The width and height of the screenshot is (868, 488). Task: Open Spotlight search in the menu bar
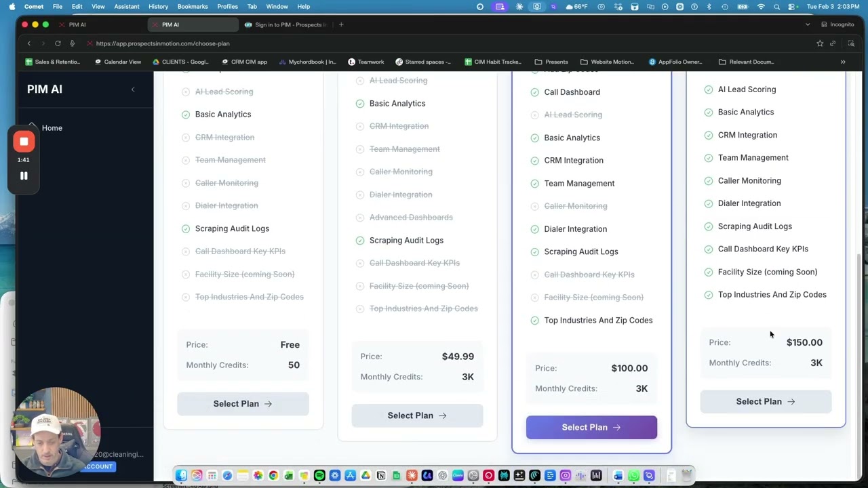pyautogui.click(x=776, y=7)
